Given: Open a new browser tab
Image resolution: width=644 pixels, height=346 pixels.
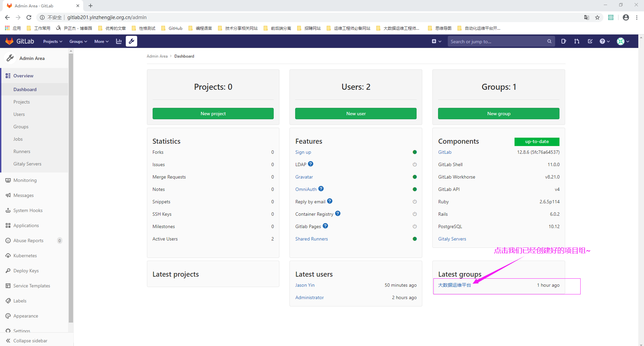Looking at the screenshot, I should [x=91, y=6].
